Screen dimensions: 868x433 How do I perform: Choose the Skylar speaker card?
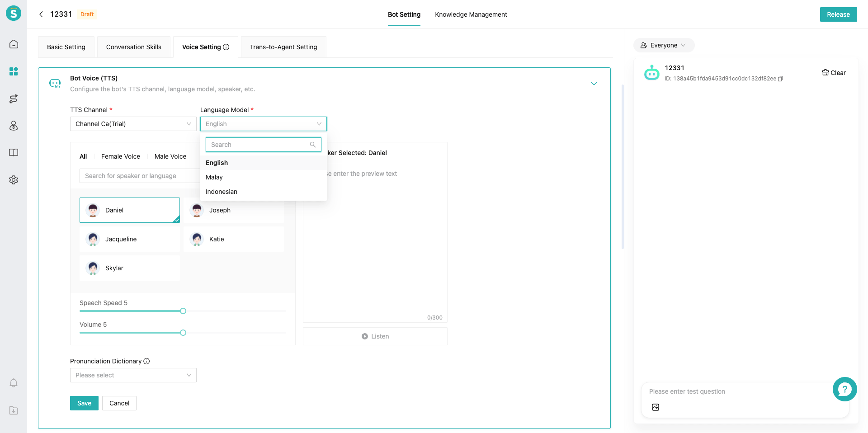[x=130, y=268]
